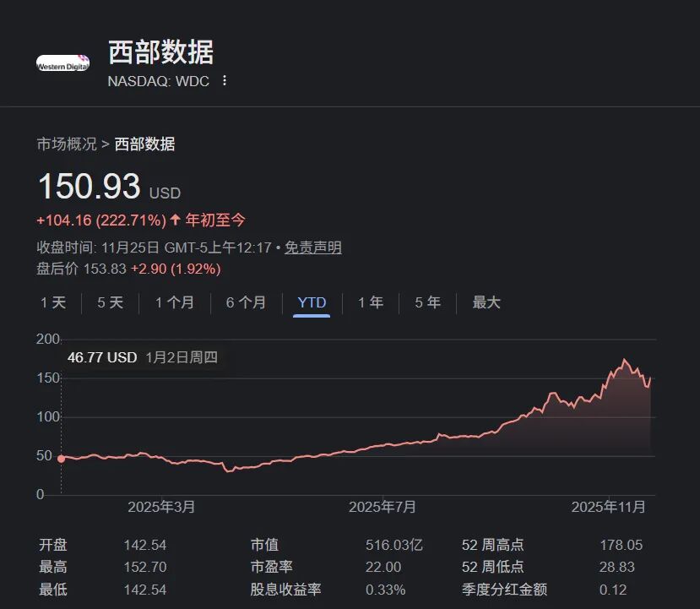This screenshot has height=609, width=700.
Task: Switch to the 5 天 chart range
Action: point(110,302)
